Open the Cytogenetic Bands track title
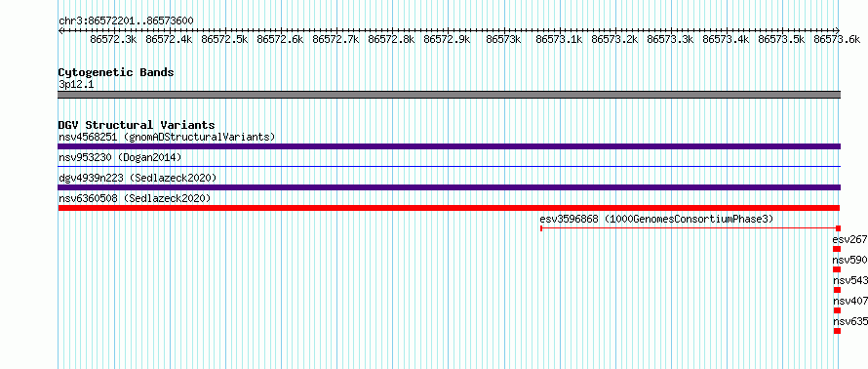 pyautogui.click(x=116, y=72)
